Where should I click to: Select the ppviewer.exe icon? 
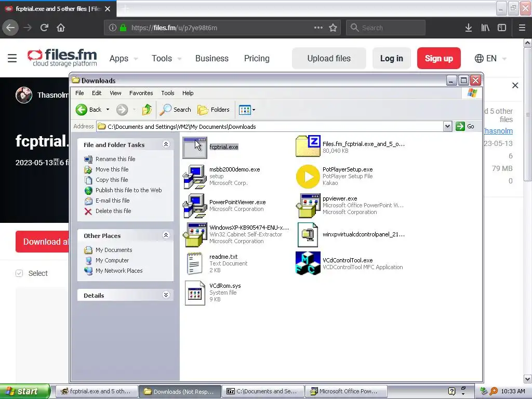(x=308, y=206)
